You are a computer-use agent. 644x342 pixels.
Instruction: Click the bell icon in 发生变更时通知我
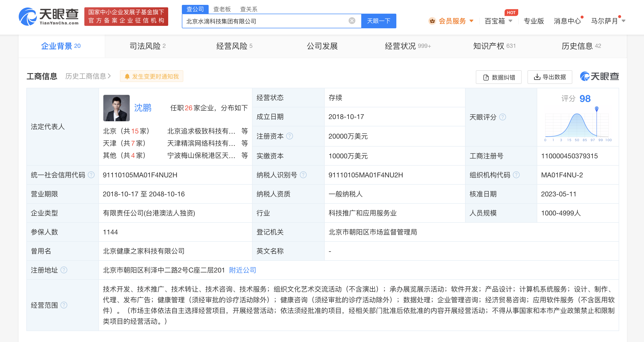pyautogui.click(x=127, y=76)
